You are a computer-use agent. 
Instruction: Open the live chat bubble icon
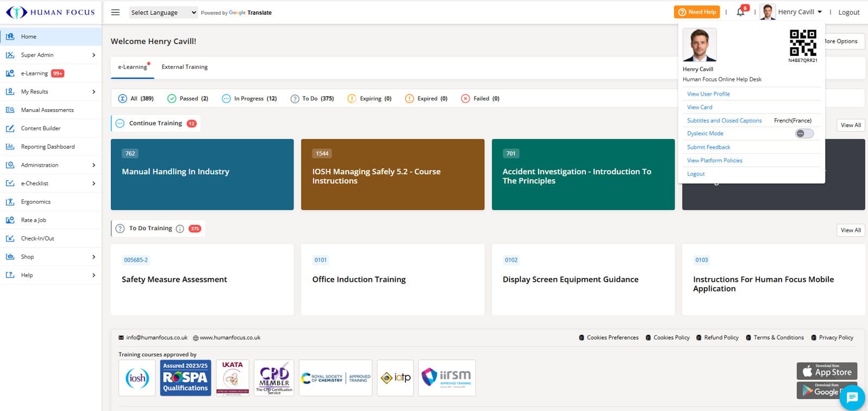click(852, 398)
